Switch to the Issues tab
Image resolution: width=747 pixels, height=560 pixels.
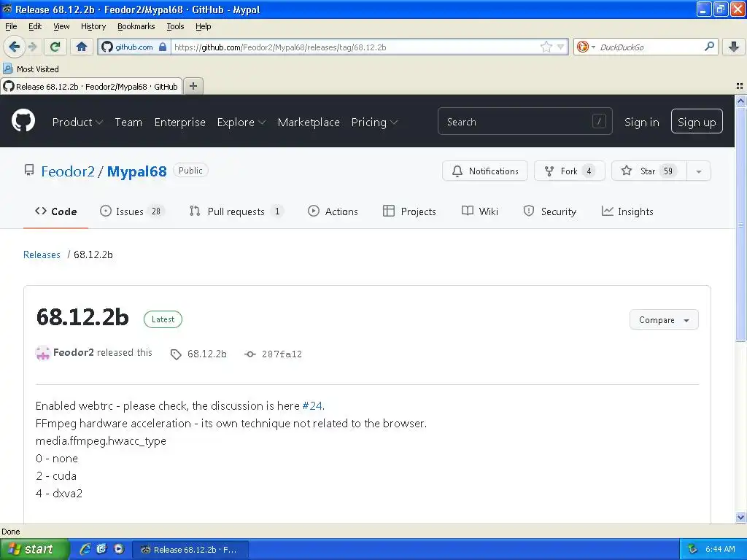pyautogui.click(x=132, y=211)
